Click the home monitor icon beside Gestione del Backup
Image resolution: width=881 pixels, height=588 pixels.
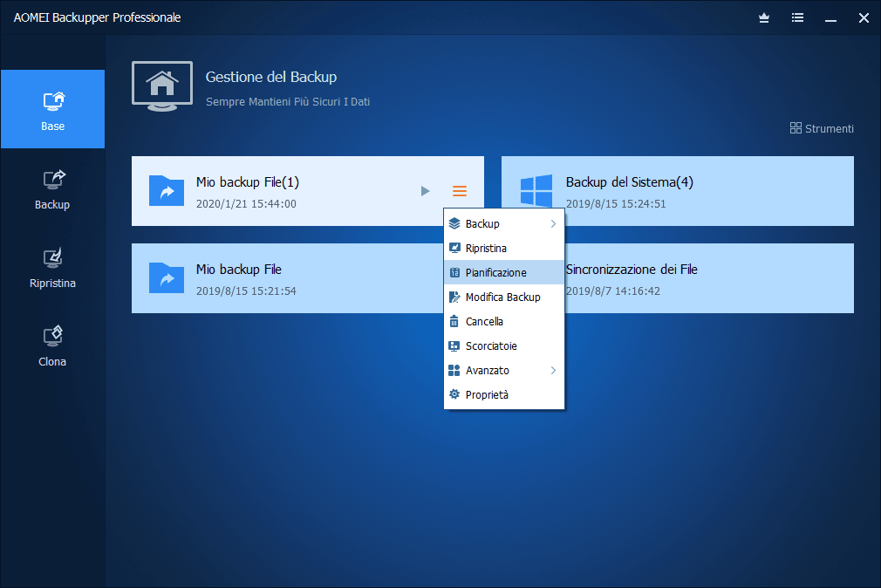(162, 86)
